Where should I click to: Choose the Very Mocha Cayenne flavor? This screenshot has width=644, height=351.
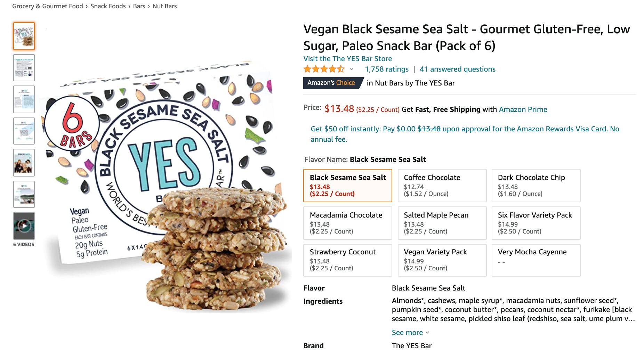536,260
